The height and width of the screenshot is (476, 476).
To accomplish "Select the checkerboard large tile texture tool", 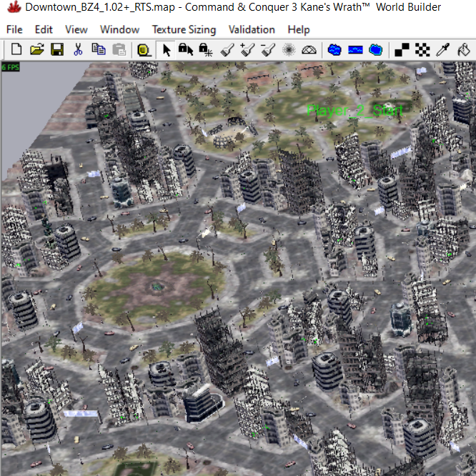I will [x=422, y=49].
